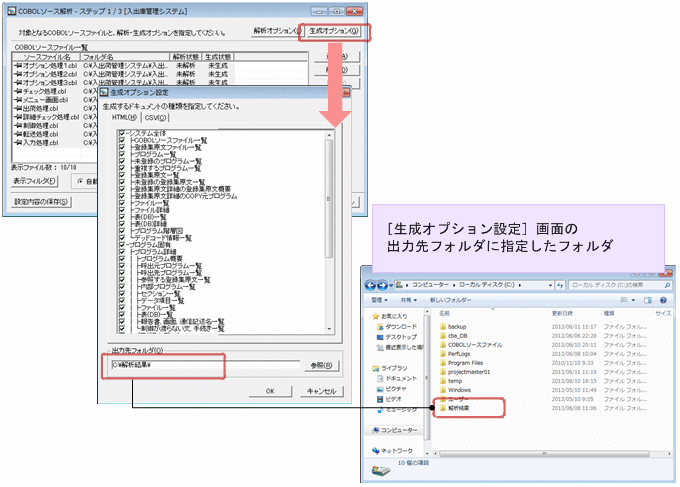680x487 pixels.
Task: Click the オプション処理1.cbl file icon
Action: point(18,66)
